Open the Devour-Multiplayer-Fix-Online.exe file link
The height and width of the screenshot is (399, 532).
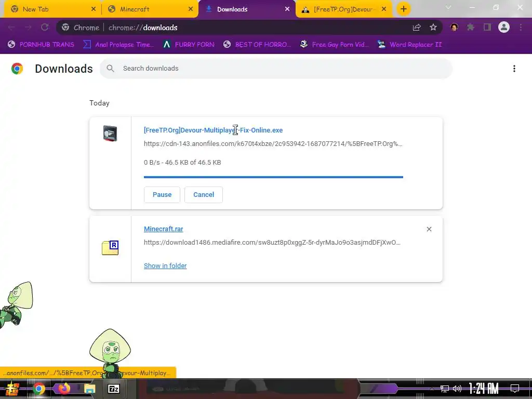(x=213, y=130)
